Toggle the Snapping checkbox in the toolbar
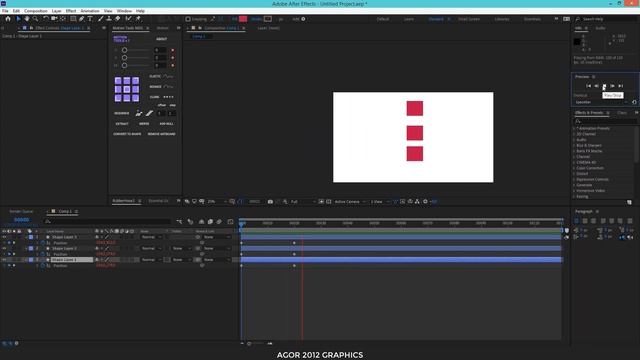Image resolution: width=640 pixels, height=360 pixels. pyautogui.click(x=188, y=19)
